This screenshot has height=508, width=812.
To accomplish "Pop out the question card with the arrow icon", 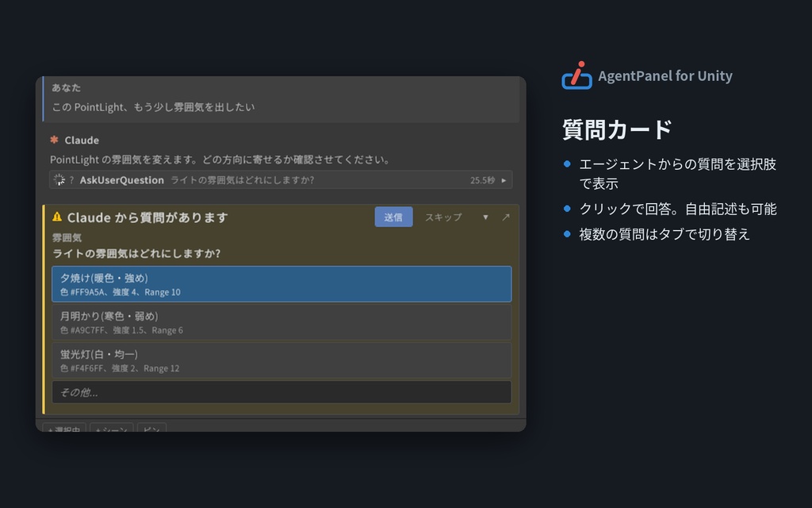I will click(x=506, y=217).
